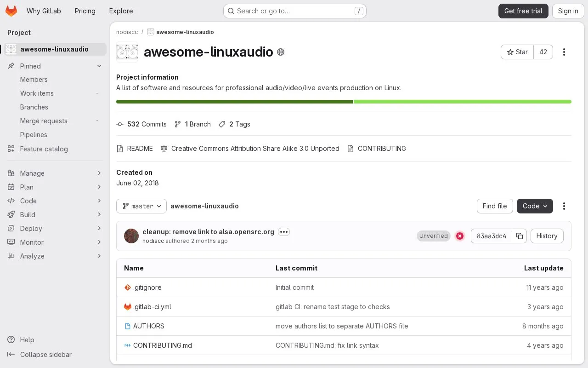Open the 2 Tags link

(x=234, y=124)
